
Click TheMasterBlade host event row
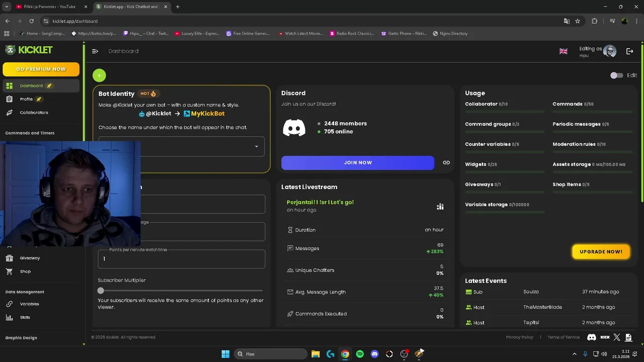[548, 307]
